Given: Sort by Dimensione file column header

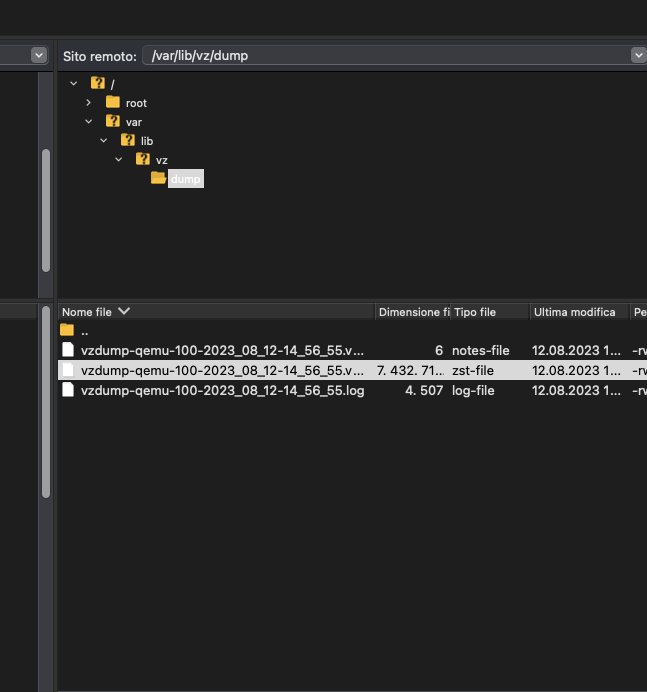Looking at the screenshot, I should [x=412, y=312].
